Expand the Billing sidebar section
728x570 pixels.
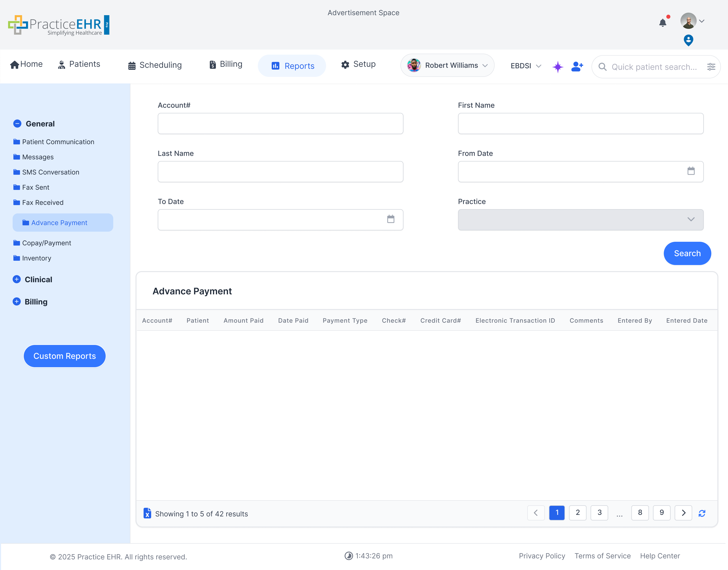[x=17, y=302]
